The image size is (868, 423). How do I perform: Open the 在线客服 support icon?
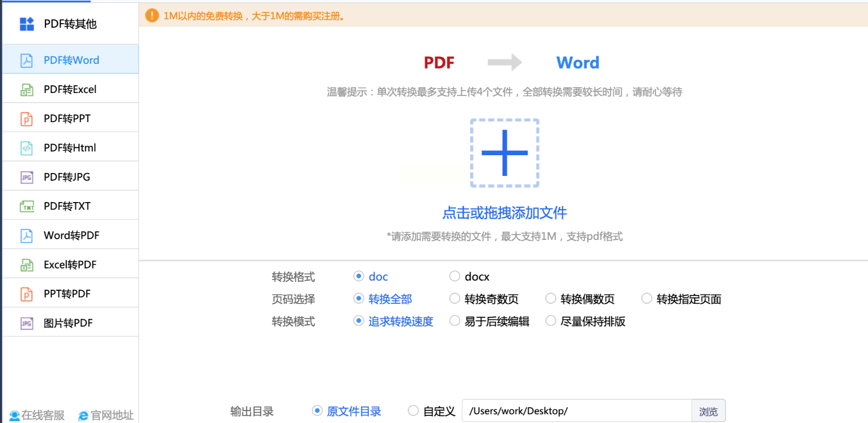point(14,416)
